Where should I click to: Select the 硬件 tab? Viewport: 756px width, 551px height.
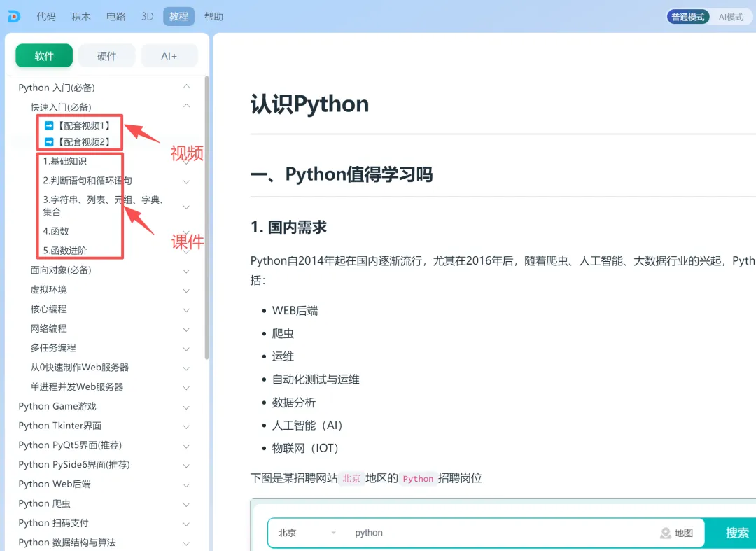tap(107, 56)
